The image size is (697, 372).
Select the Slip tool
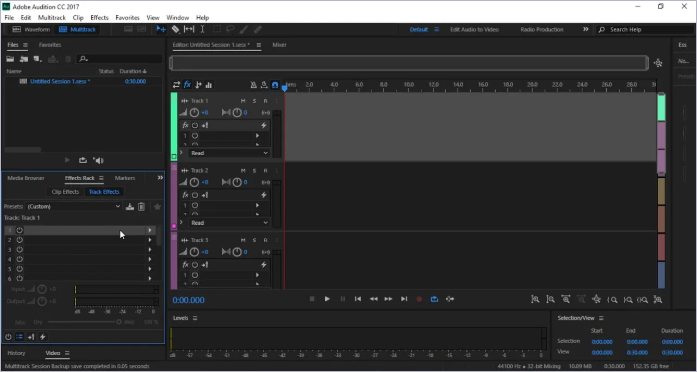pyautogui.click(x=189, y=29)
